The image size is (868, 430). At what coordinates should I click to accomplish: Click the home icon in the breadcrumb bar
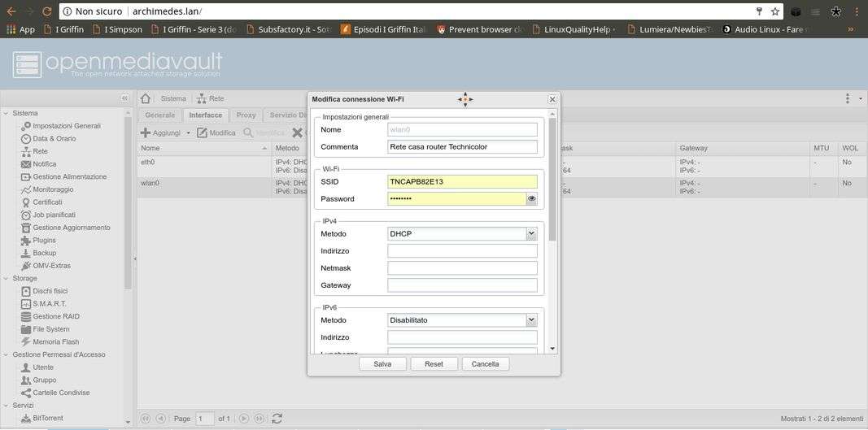click(146, 98)
